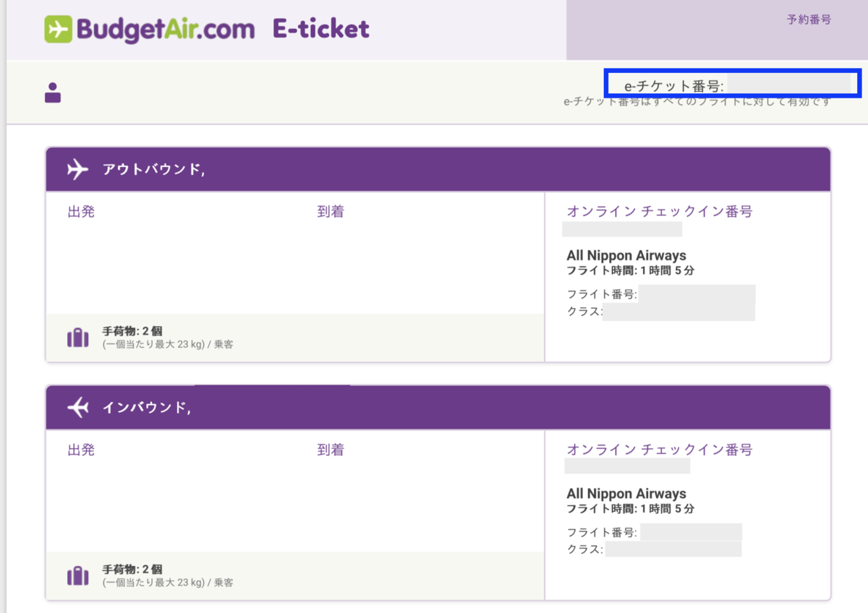Click inbound フライト時間 1時間5分 text
The image size is (868, 613).
tap(630, 509)
